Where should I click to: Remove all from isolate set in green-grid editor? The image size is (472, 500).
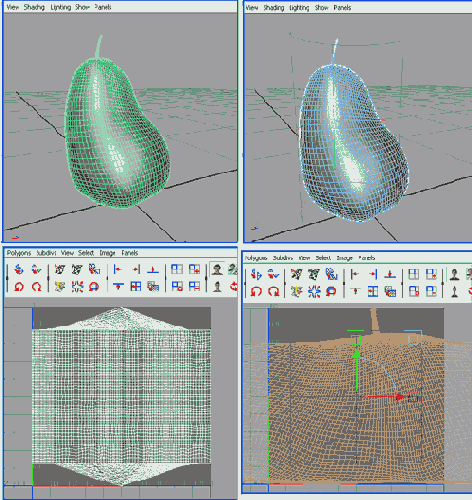(x=177, y=286)
